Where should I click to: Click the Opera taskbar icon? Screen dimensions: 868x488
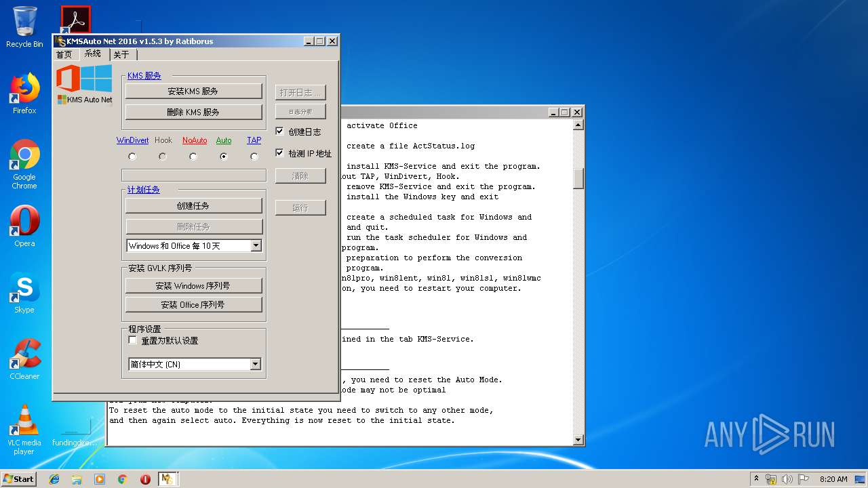[145, 479]
